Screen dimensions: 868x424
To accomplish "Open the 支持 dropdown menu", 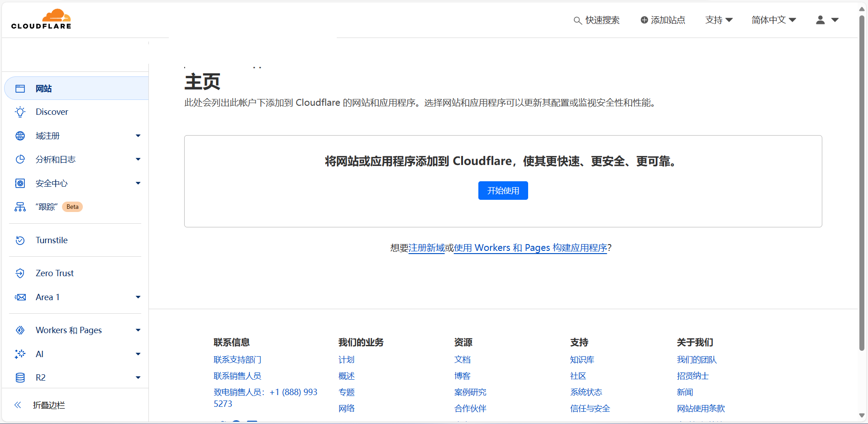I will point(719,20).
